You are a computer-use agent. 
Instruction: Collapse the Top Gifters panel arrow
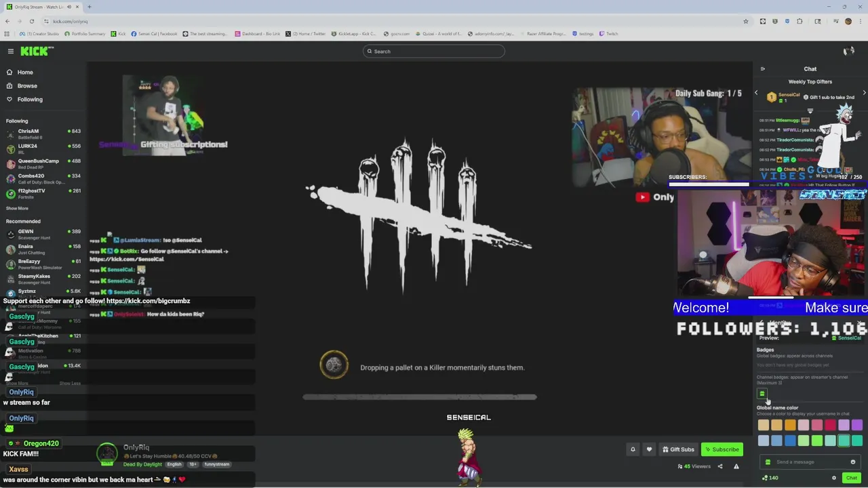tap(810, 111)
